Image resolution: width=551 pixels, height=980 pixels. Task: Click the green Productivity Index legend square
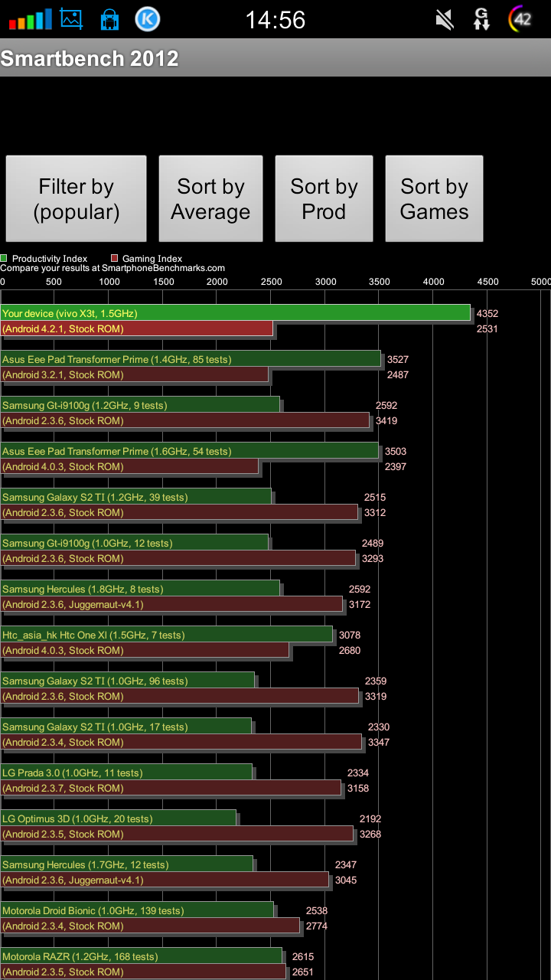tap(4, 259)
